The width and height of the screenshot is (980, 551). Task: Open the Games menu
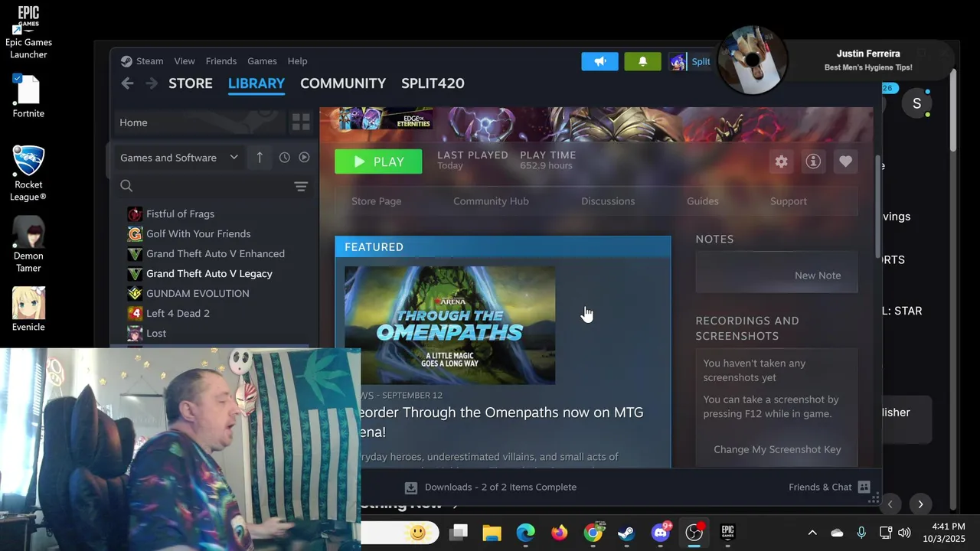pyautogui.click(x=262, y=61)
